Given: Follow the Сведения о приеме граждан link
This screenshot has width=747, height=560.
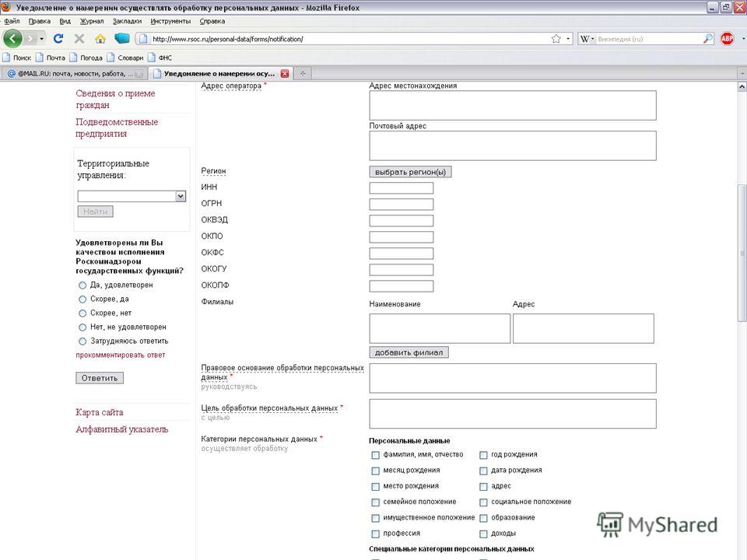Looking at the screenshot, I should 115,99.
